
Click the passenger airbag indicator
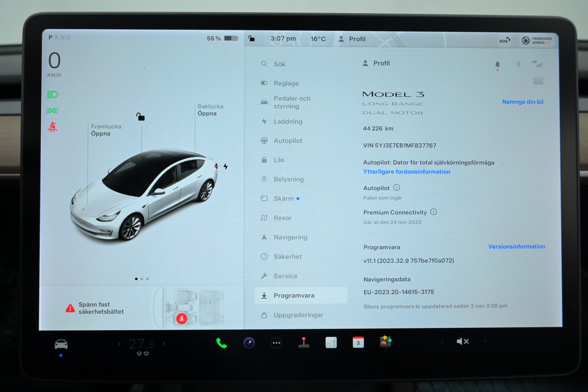[536, 40]
